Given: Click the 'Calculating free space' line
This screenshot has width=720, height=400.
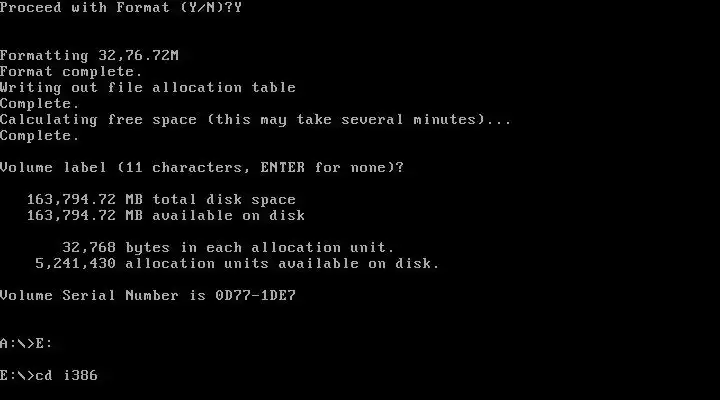Looking at the screenshot, I should tap(255, 119).
